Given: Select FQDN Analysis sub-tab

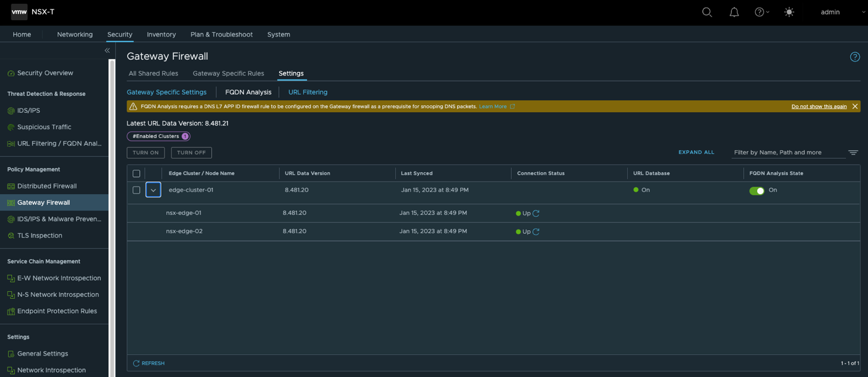Looking at the screenshot, I should click(248, 92).
